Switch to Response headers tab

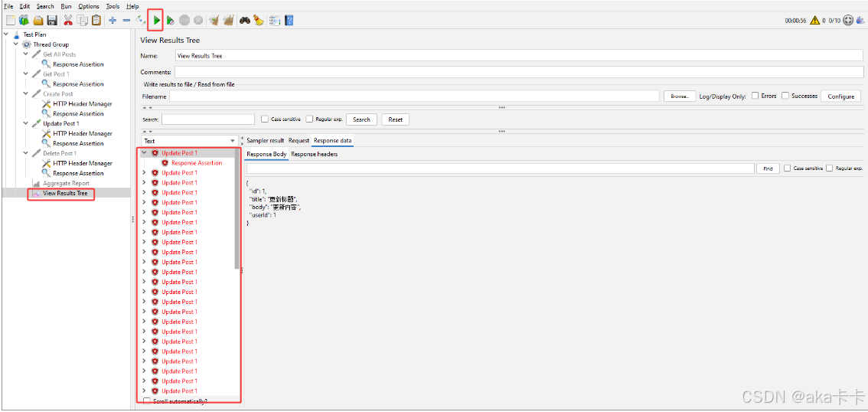click(315, 155)
